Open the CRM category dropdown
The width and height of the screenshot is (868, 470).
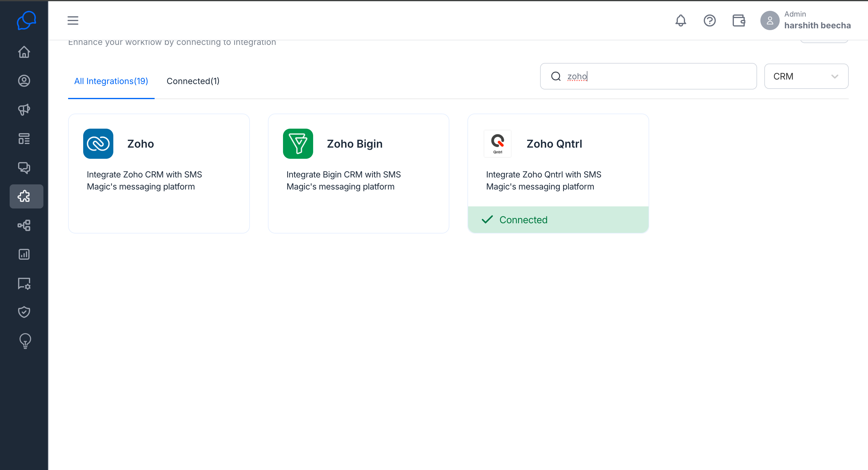pos(806,77)
